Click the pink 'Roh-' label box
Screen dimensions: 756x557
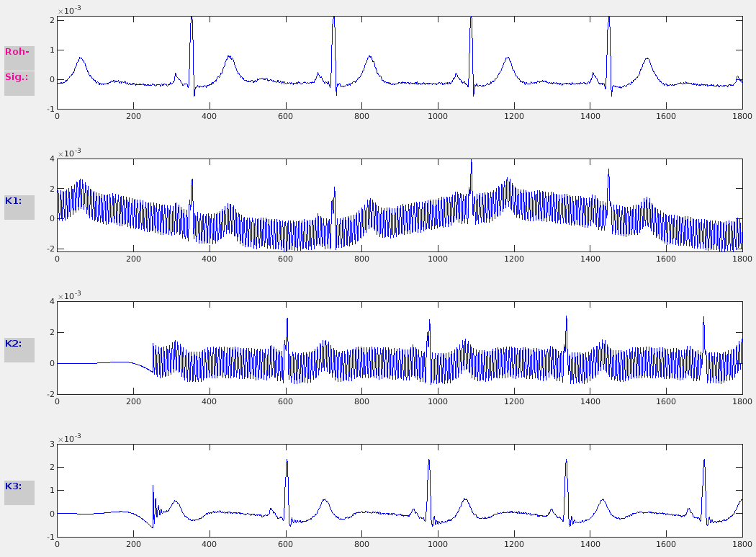19,53
